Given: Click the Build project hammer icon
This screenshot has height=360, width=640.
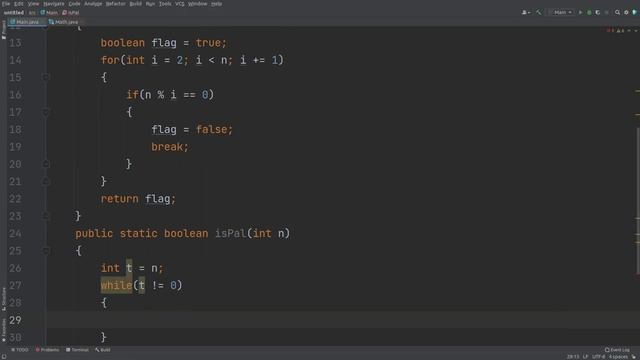Looking at the screenshot, I should point(539,13).
